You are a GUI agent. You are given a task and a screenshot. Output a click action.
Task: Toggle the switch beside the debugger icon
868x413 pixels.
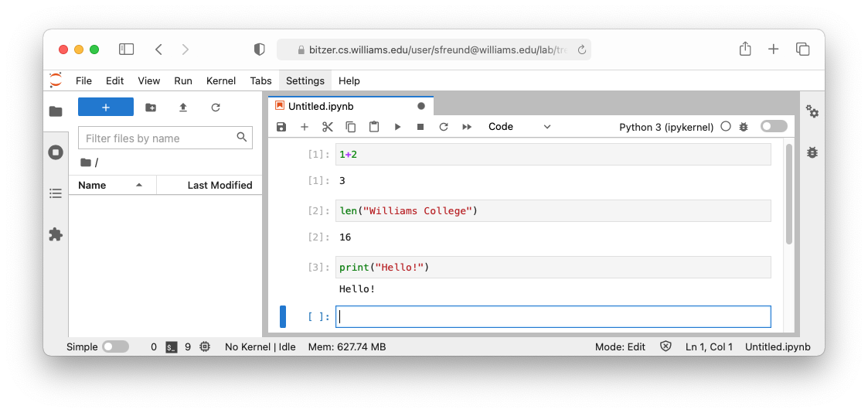[774, 127]
